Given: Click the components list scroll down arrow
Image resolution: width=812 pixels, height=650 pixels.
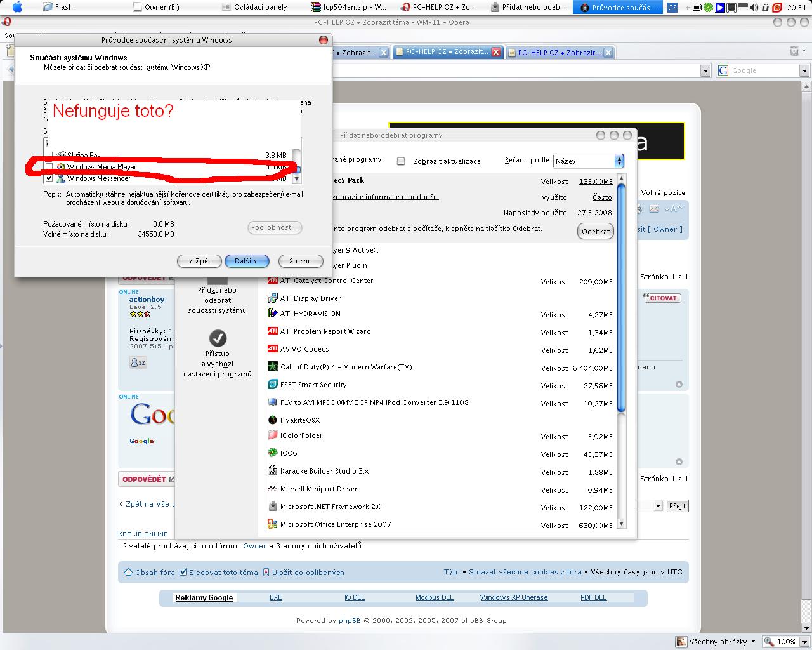Looking at the screenshot, I should tap(296, 180).
